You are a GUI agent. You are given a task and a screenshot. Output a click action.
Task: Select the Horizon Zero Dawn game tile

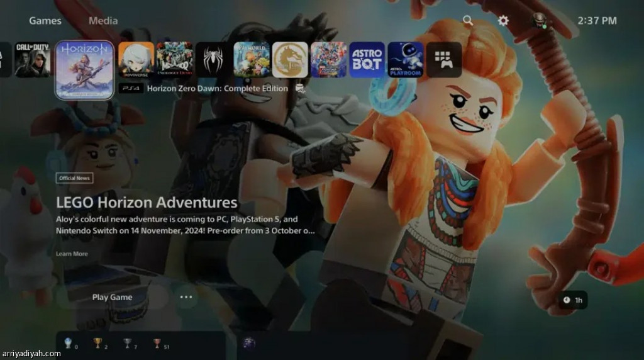tap(85, 70)
